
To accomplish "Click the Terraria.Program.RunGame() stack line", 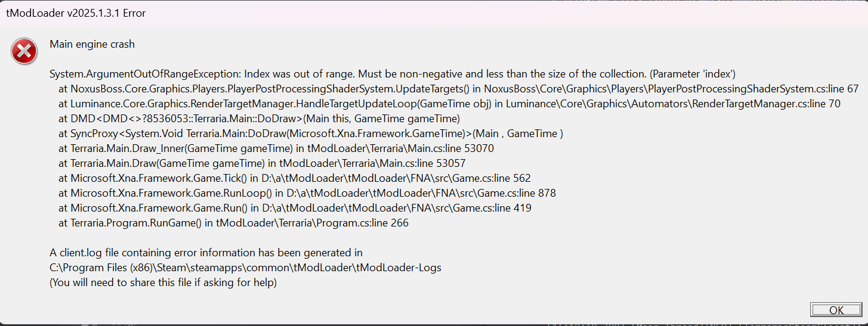I will tap(233, 223).
